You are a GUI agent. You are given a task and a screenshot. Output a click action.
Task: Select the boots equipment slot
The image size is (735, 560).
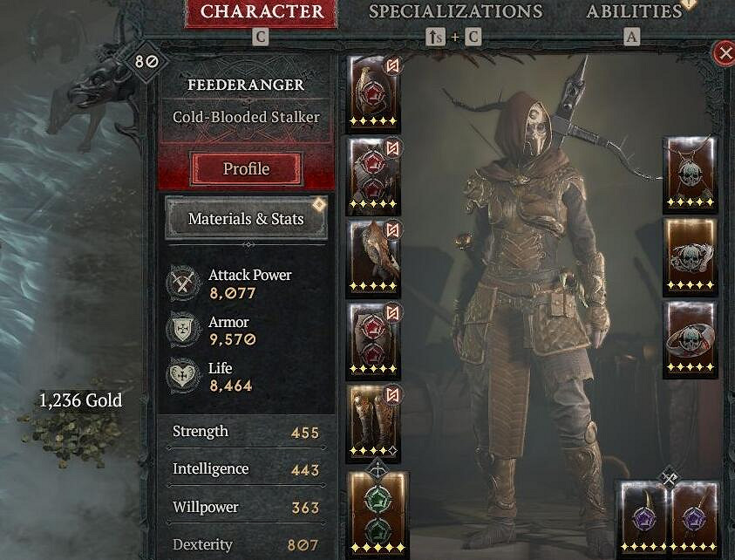click(x=373, y=421)
